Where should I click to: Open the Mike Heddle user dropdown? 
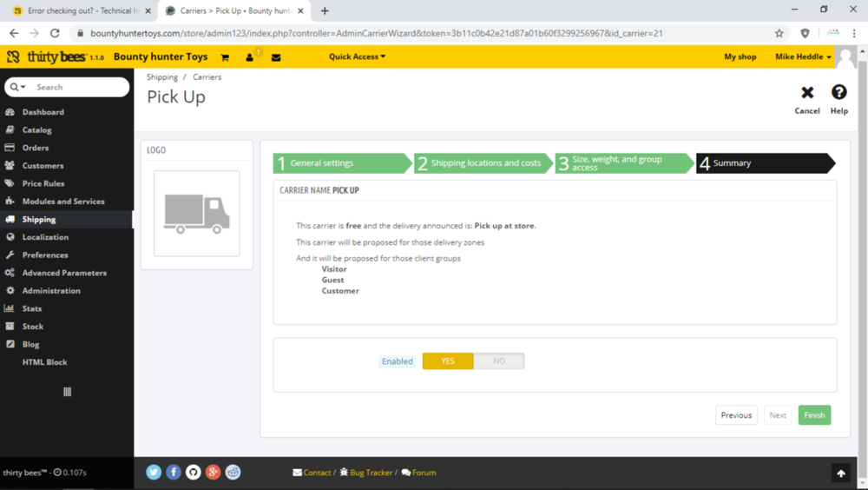pyautogui.click(x=803, y=57)
